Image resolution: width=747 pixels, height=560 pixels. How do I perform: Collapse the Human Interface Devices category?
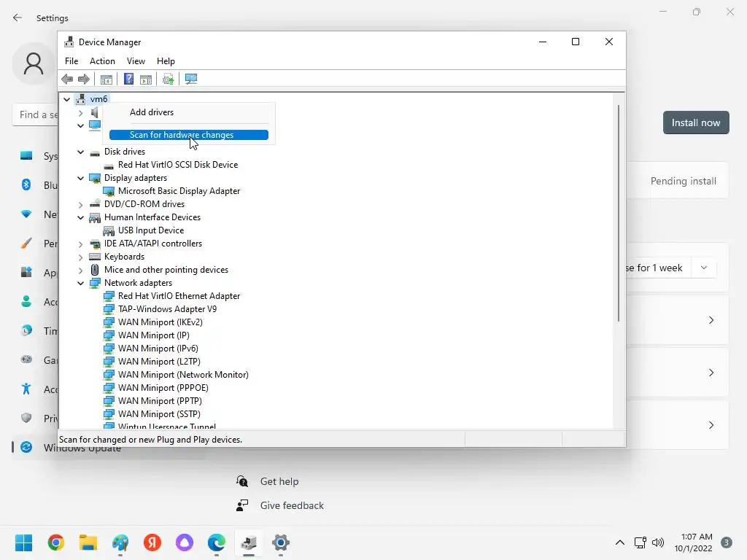[x=80, y=217]
